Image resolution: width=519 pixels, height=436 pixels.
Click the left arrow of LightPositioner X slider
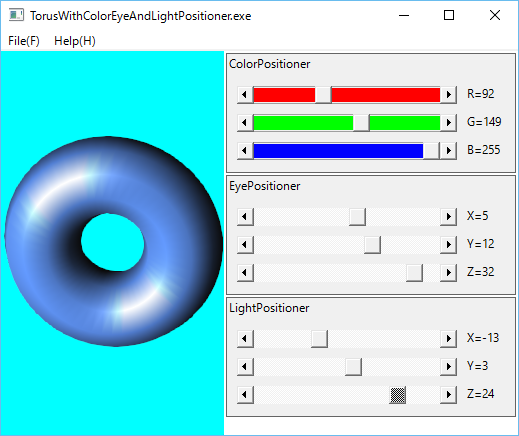[x=245, y=339]
